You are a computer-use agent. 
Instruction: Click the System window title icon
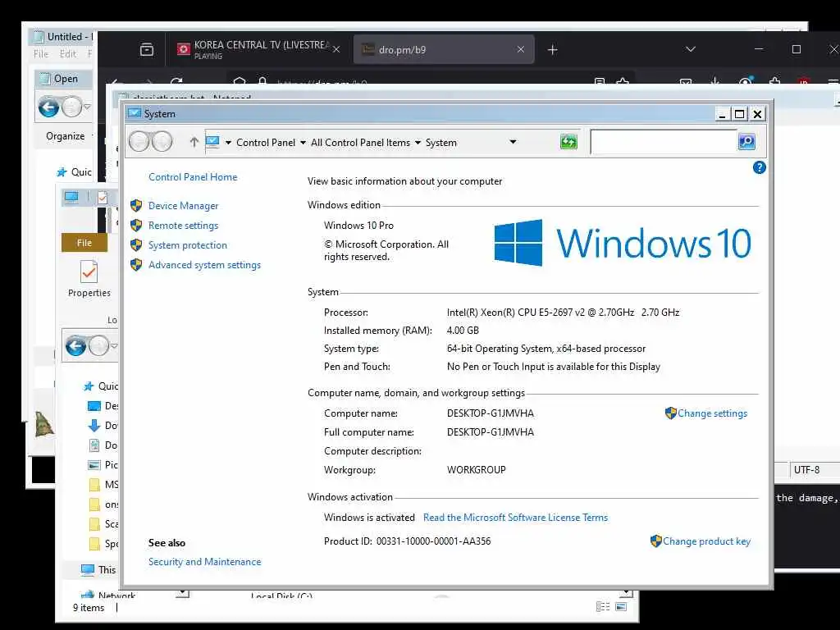point(135,113)
